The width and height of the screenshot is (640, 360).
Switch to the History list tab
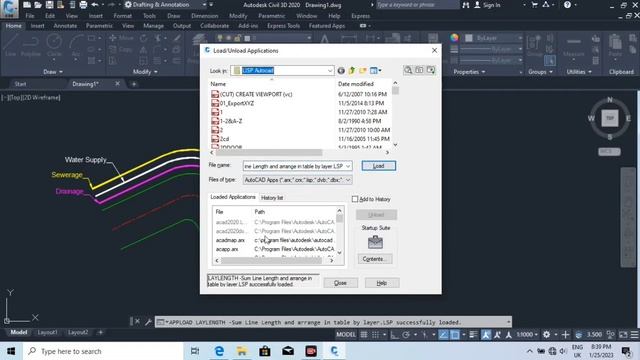[x=272, y=198]
